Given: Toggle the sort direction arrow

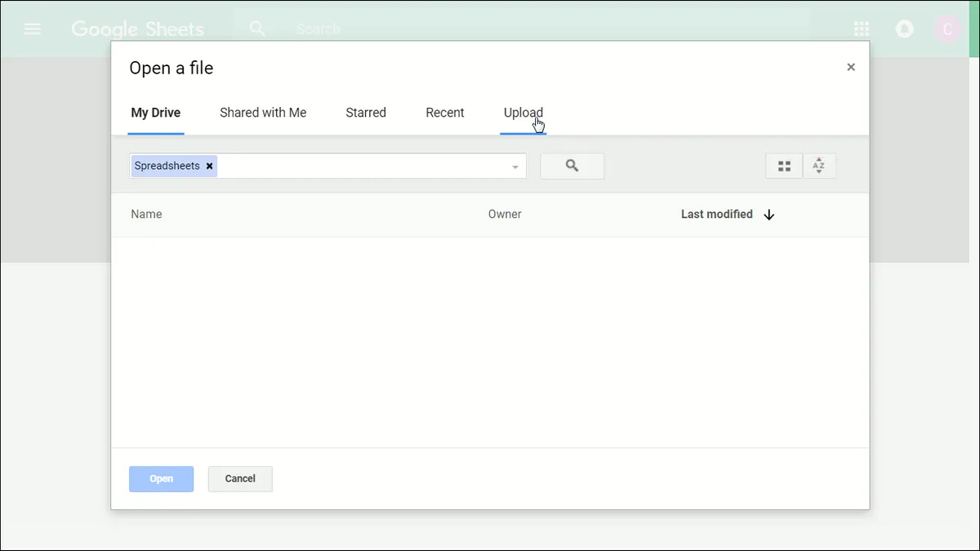Looking at the screenshot, I should tap(768, 215).
